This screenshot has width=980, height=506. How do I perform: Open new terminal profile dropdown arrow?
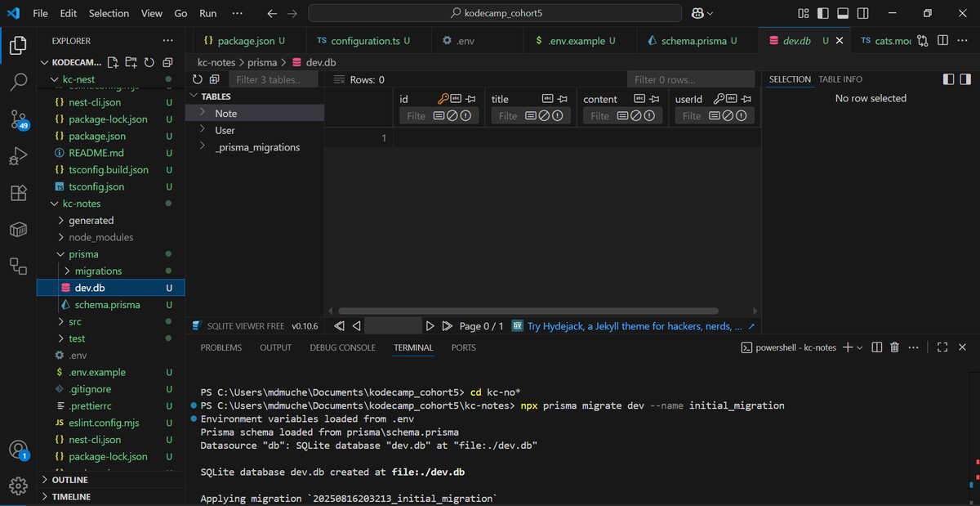(x=860, y=347)
